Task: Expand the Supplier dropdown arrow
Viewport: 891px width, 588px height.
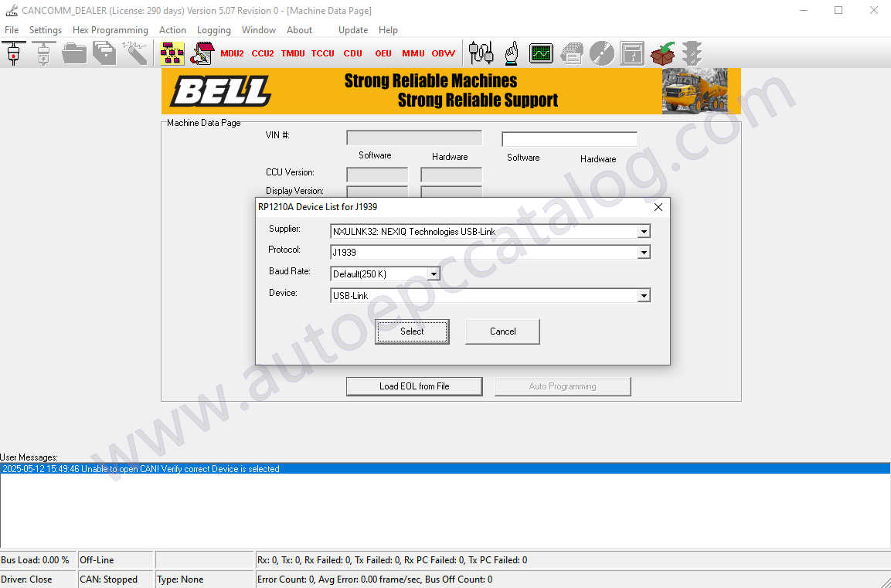Action: [643, 232]
